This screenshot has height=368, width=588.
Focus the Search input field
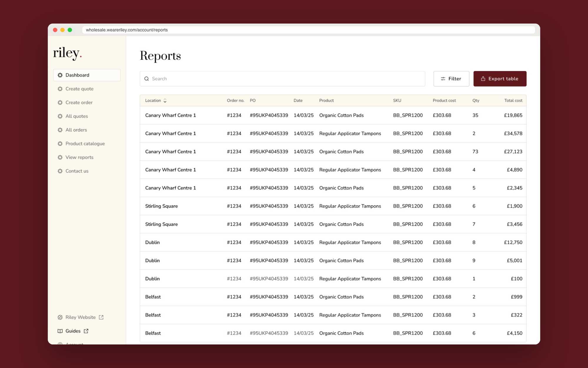click(283, 79)
